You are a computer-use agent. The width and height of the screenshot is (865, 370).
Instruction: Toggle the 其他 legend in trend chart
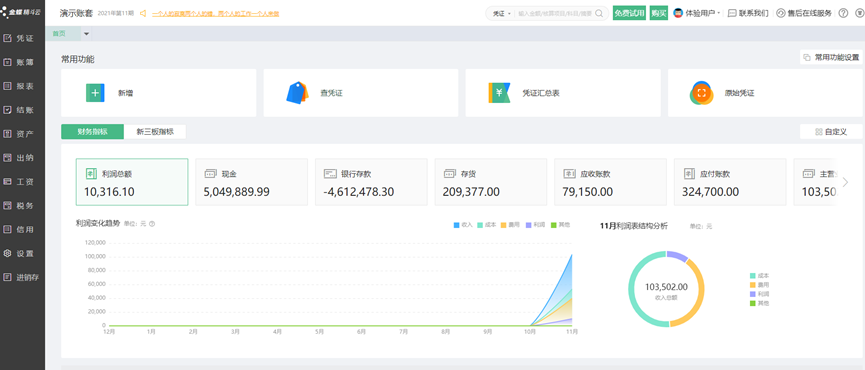pos(560,225)
